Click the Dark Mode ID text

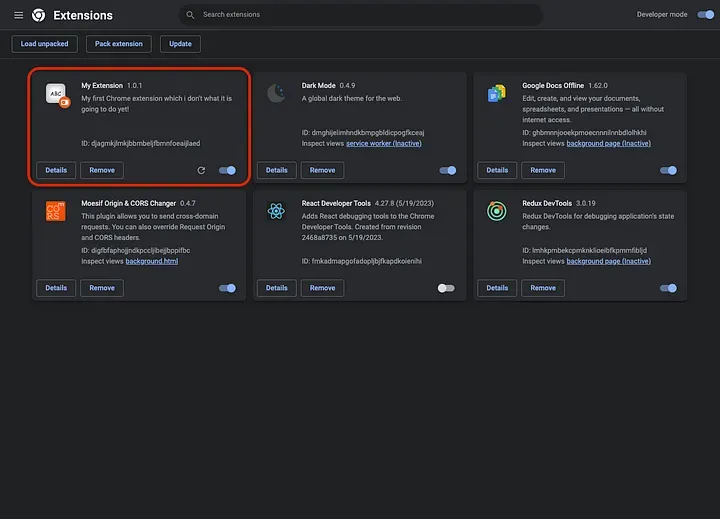click(x=363, y=133)
